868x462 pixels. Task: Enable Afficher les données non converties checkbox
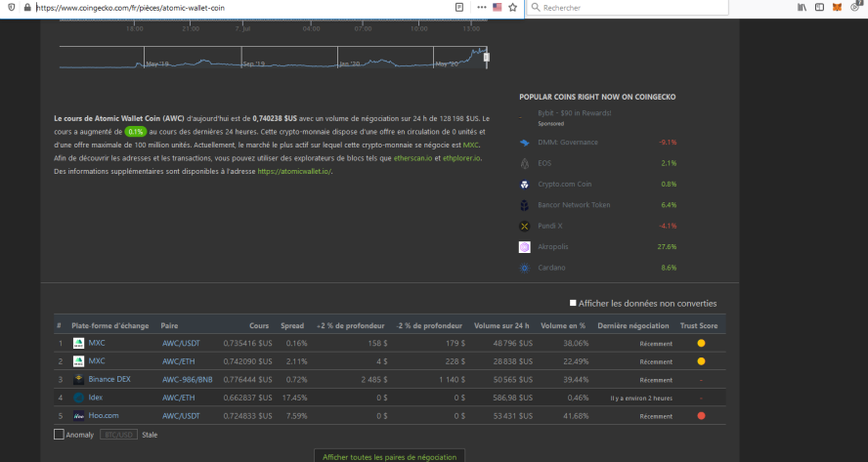pos(573,303)
